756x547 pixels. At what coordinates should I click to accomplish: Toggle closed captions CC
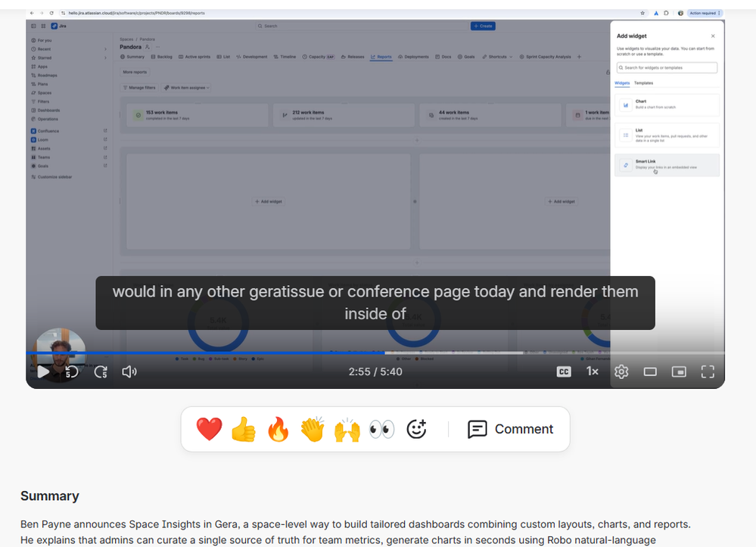(564, 371)
